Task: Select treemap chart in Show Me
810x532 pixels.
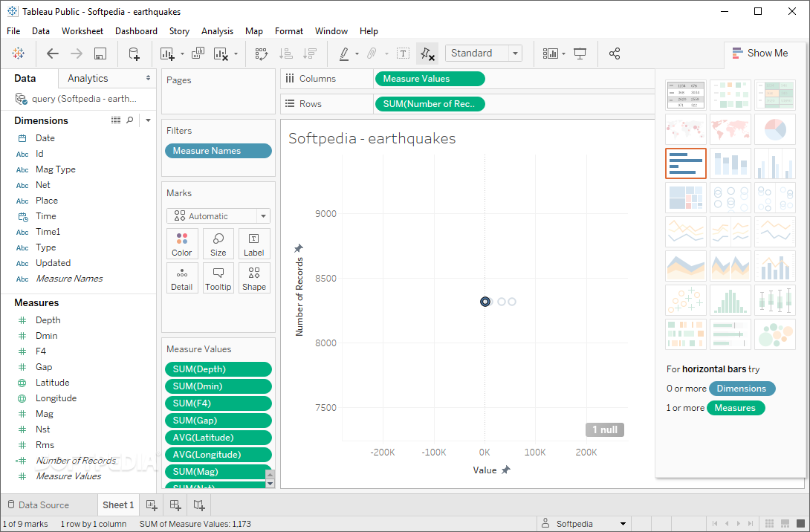Action: click(685, 198)
